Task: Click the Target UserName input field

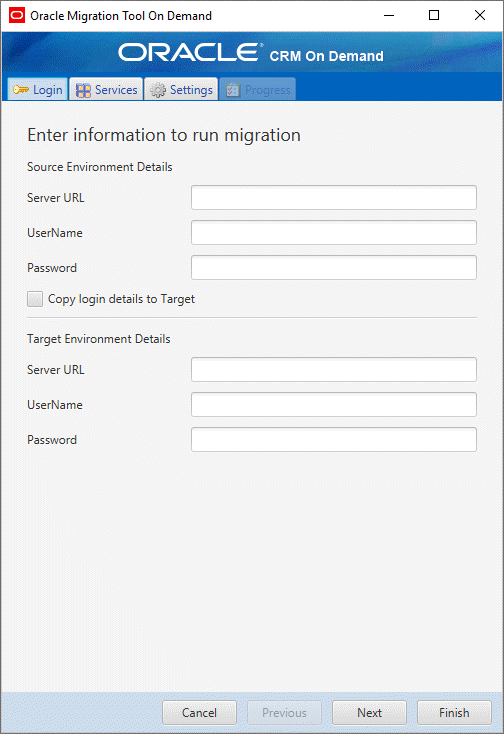Action: (334, 404)
